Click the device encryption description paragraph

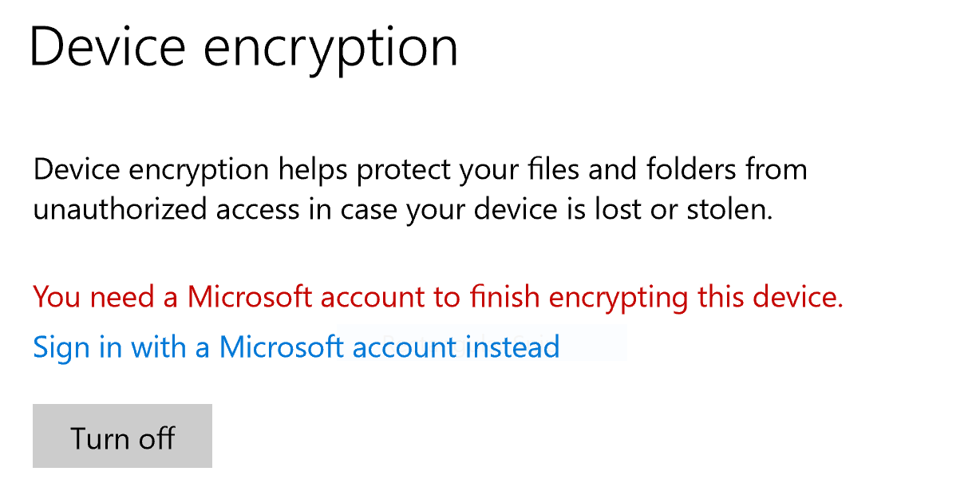point(420,189)
